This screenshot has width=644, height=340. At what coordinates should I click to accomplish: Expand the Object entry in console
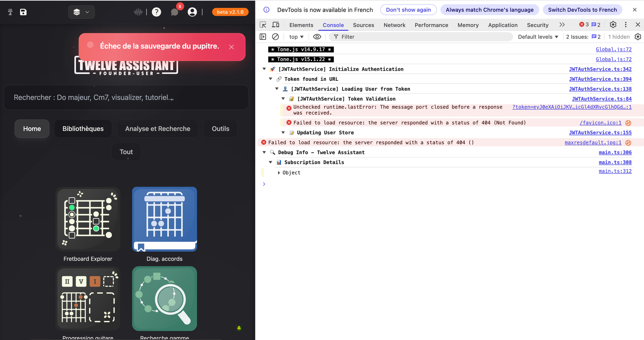[279, 173]
